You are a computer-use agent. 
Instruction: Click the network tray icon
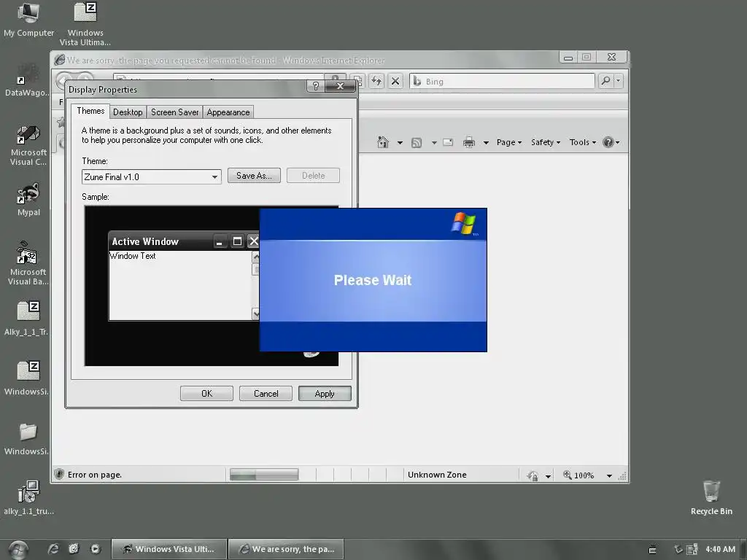tap(692, 550)
